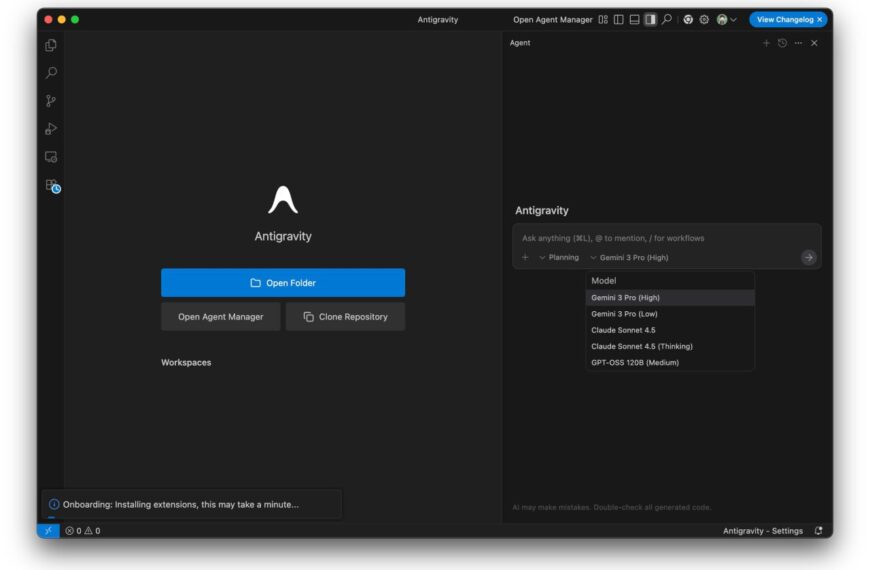The height and width of the screenshot is (570, 870).
Task: Toggle the primary side bar in title bar
Action: 619,19
